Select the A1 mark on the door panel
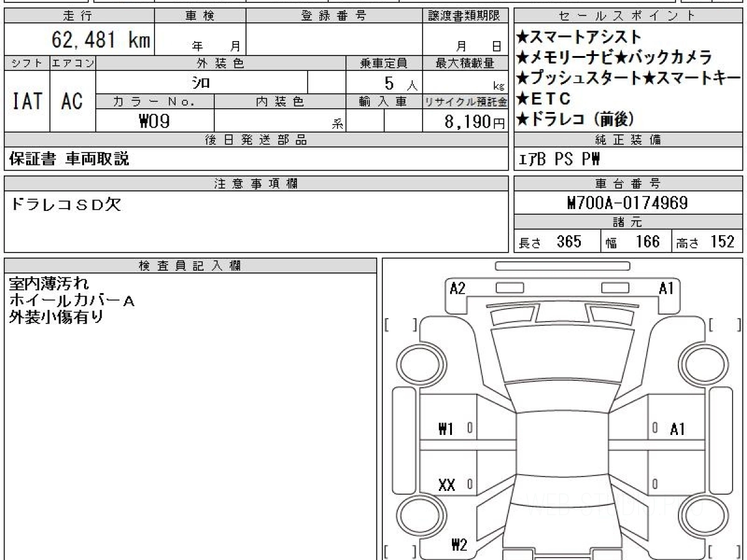The image size is (747, 560). pyautogui.click(x=677, y=429)
